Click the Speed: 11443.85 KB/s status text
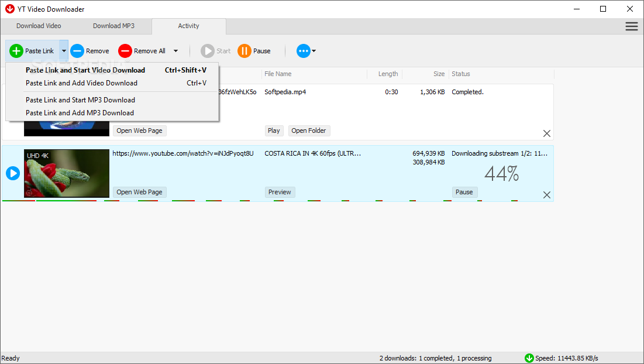The image size is (644, 364). [567, 358]
